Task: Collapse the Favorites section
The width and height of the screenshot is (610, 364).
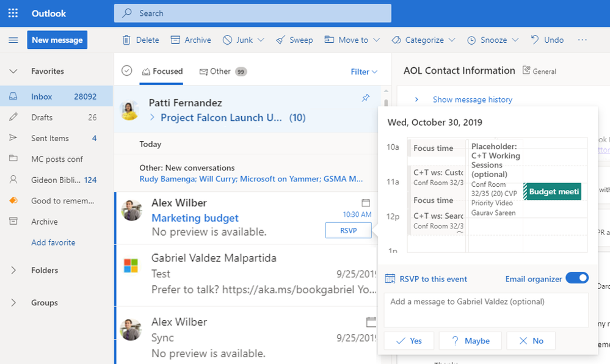Action: (x=13, y=71)
